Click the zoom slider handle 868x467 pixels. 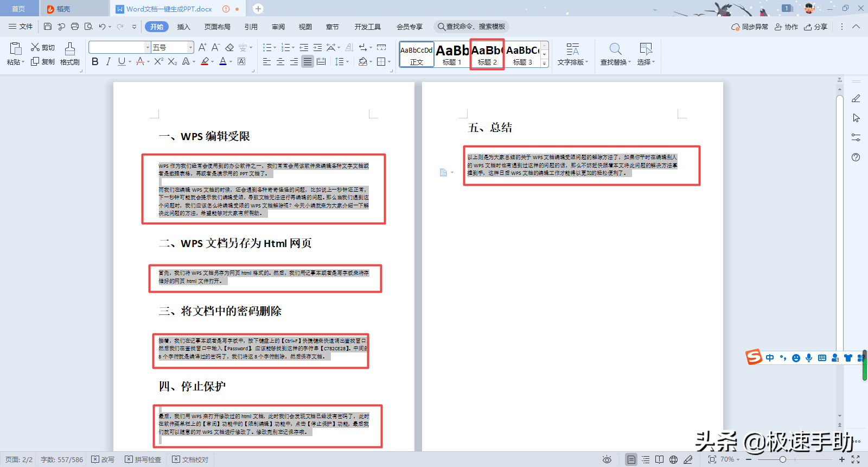tap(783, 459)
